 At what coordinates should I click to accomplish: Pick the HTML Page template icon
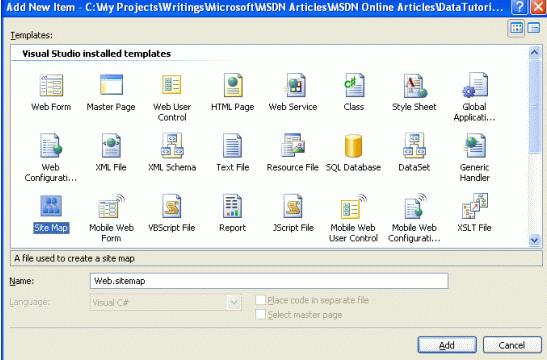point(233,85)
